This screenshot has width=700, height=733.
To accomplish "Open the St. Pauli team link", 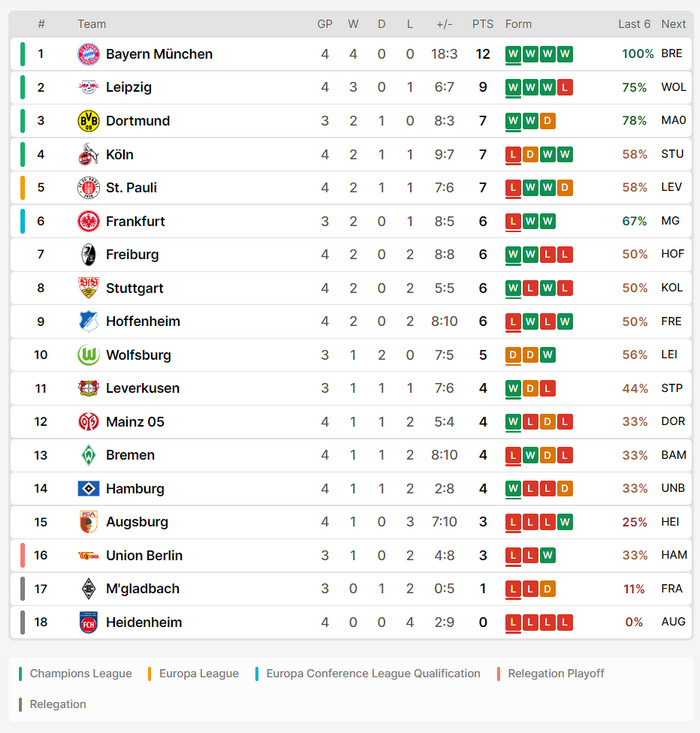I will (x=131, y=188).
